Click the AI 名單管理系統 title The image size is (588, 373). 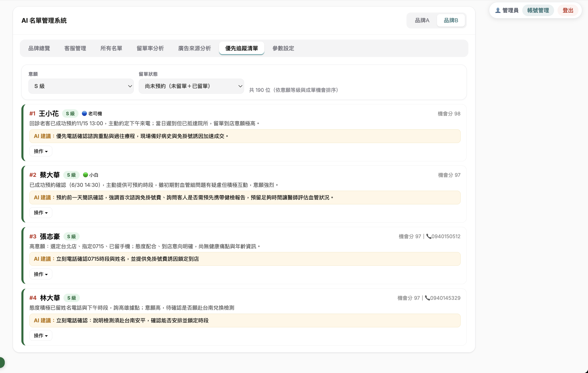[x=44, y=20]
